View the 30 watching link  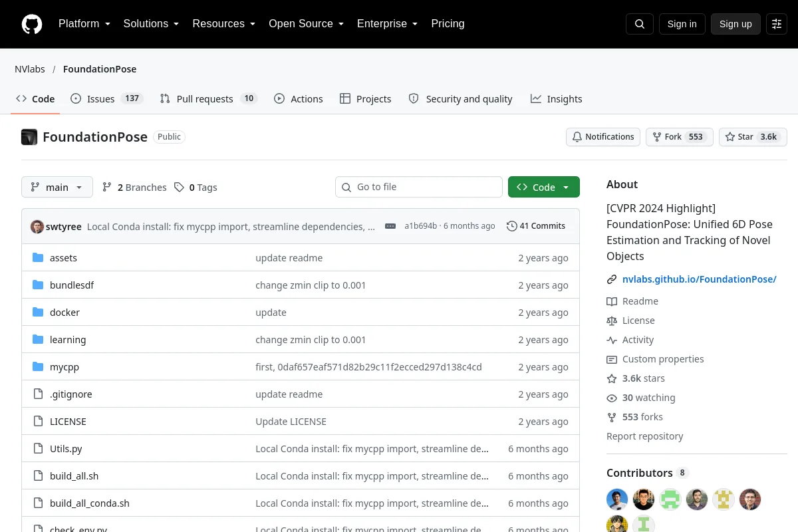click(640, 398)
